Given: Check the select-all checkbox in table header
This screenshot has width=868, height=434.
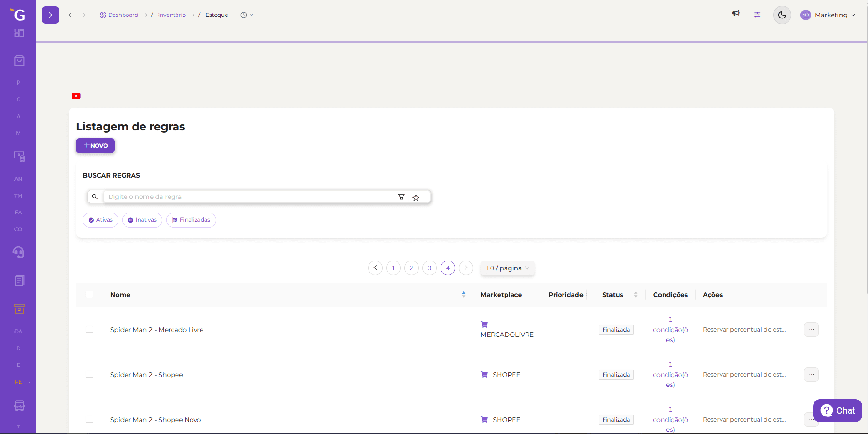Looking at the screenshot, I should pos(89,294).
